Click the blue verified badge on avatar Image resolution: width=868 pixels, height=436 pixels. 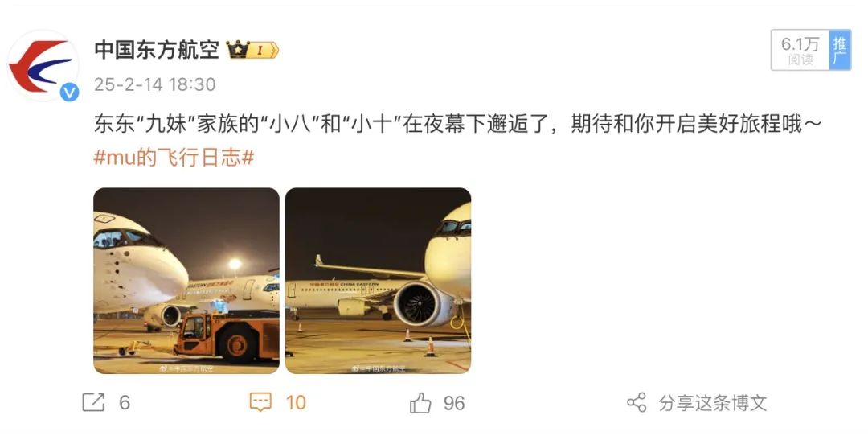tap(69, 92)
